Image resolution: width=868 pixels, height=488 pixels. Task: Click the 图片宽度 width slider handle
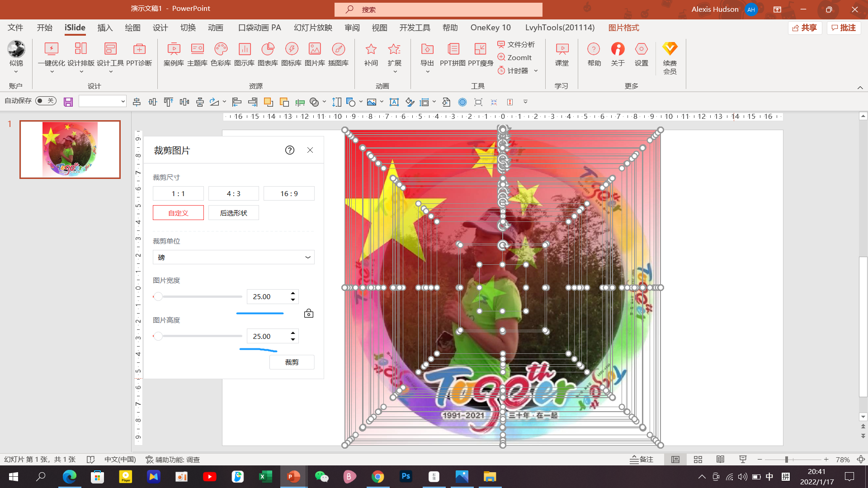pos(158,297)
